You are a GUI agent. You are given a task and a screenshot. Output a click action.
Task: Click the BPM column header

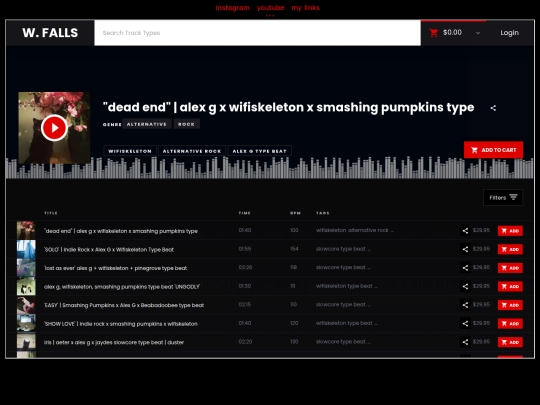click(x=295, y=213)
